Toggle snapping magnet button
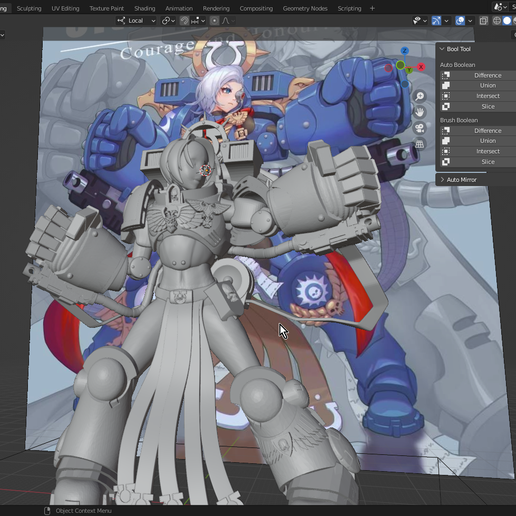This screenshot has width=516, height=516. tap(184, 21)
